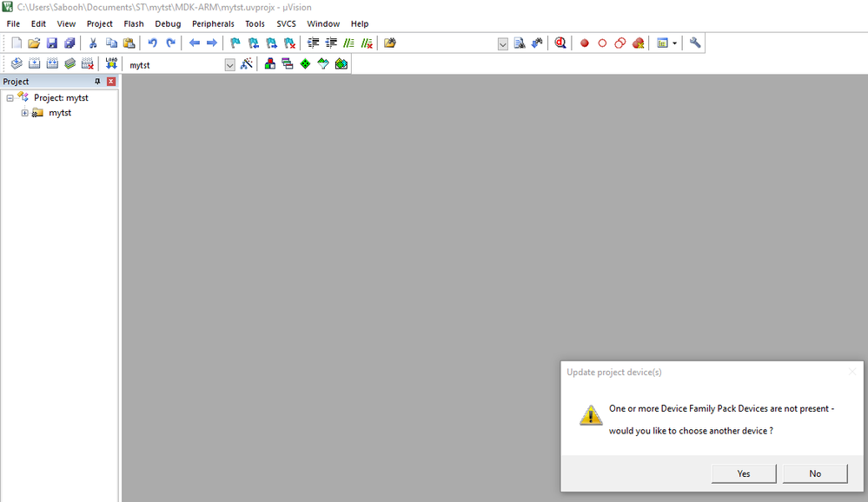Open the Debug menu

tap(168, 23)
